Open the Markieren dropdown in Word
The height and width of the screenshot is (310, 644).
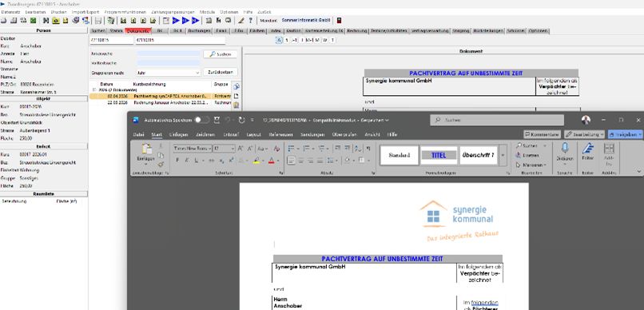[x=531, y=165]
